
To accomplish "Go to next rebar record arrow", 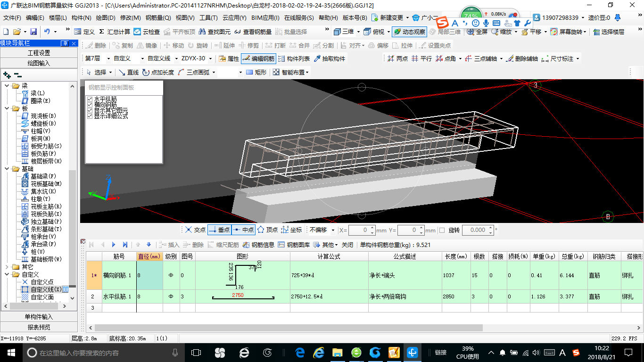I will click(x=114, y=245).
